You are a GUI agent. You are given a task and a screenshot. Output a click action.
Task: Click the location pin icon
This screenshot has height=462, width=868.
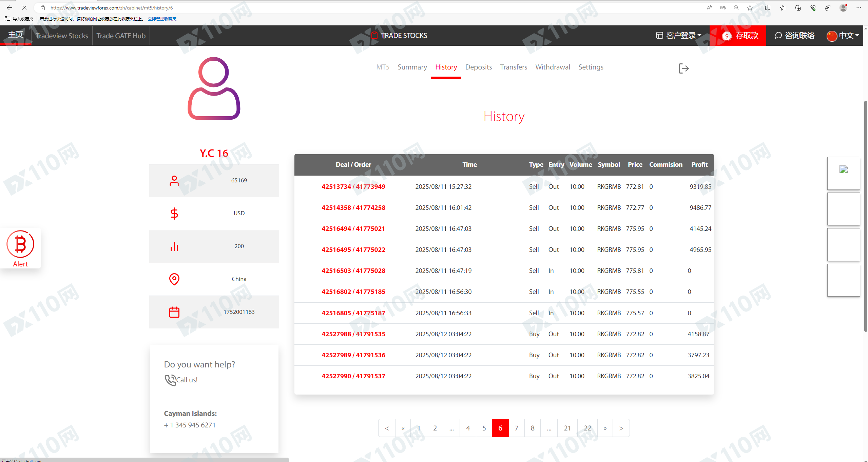point(174,279)
